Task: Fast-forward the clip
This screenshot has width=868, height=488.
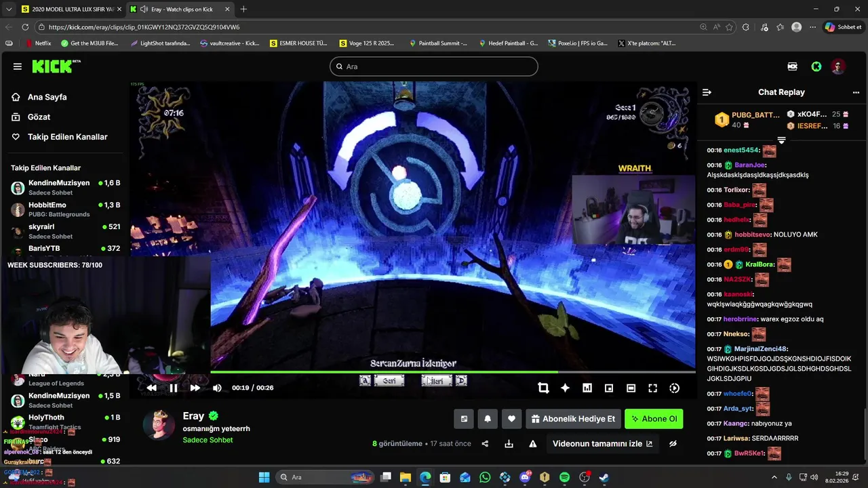Action: 195,388
